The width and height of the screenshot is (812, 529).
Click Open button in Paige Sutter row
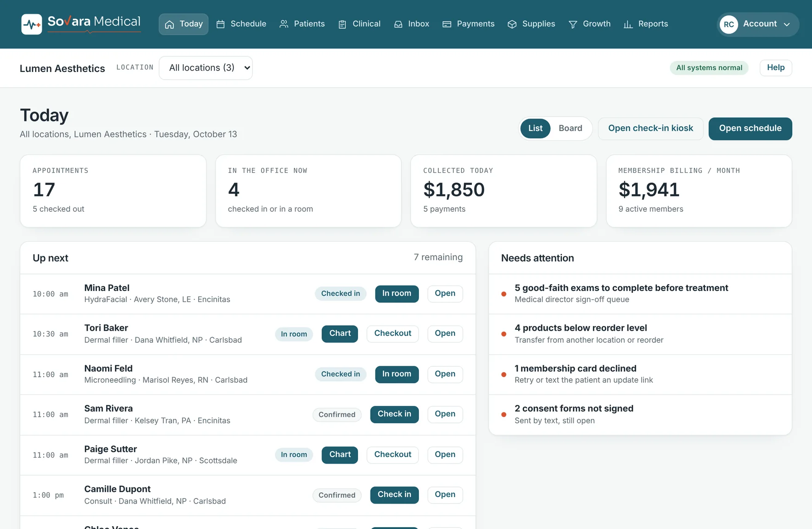tap(445, 455)
